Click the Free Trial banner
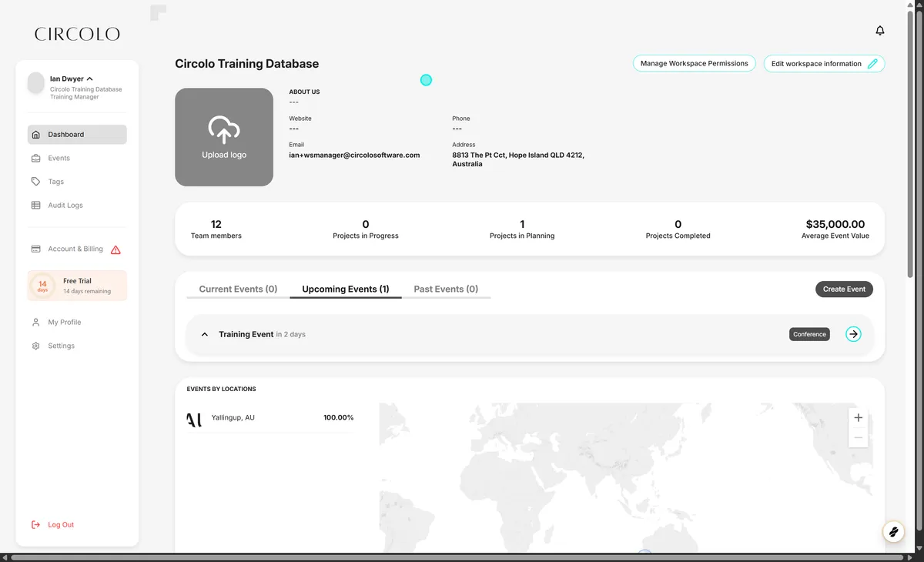This screenshot has width=924, height=562. [x=77, y=286]
